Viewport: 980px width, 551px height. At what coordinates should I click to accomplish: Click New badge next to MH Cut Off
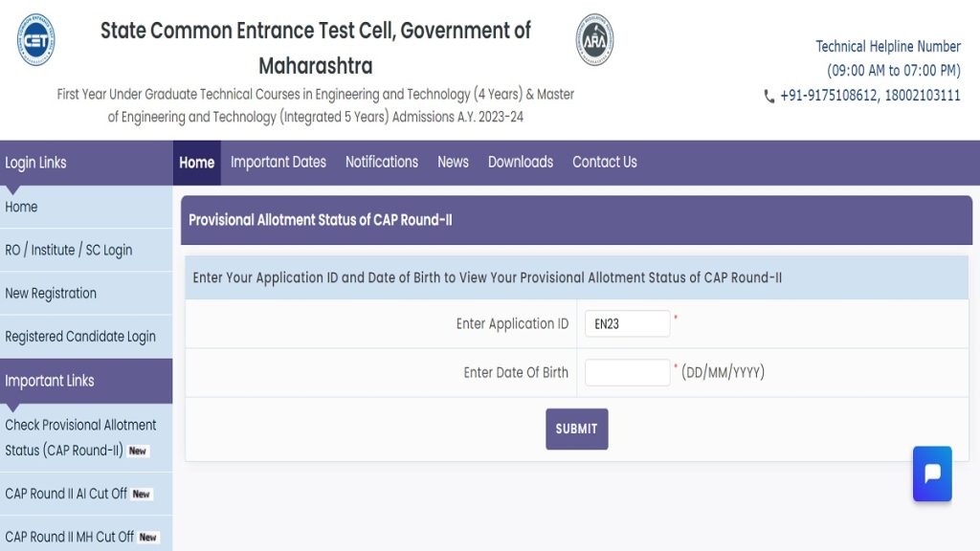(148, 538)
